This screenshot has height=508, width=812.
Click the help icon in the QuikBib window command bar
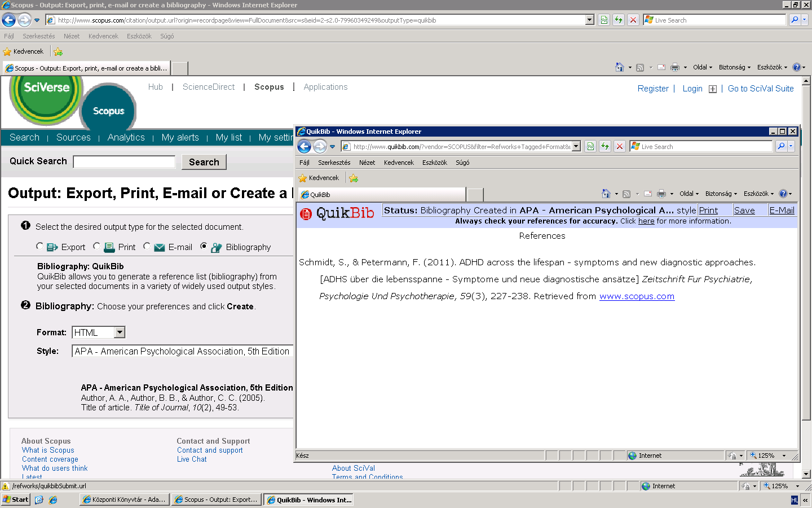coord(783,194)
